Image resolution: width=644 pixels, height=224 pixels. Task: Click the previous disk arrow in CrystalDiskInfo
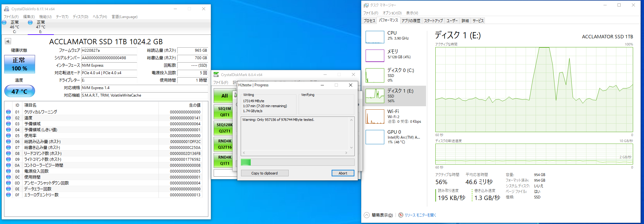(8, 41)
